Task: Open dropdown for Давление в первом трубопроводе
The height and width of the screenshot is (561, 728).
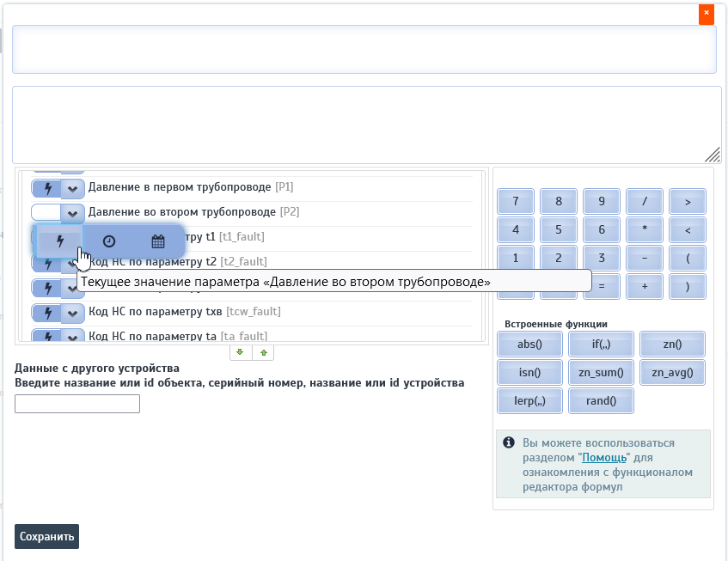Action: [73, 187]
